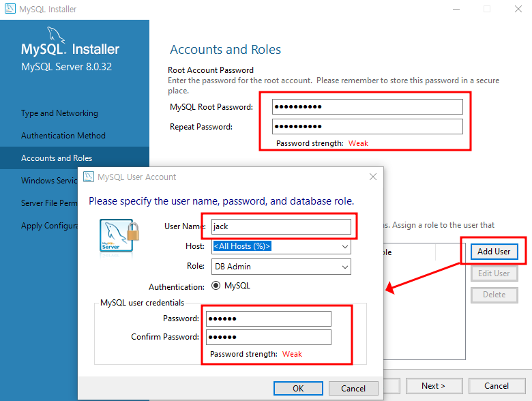Focus the MySQL Root Password field
532x401 pixels.
coord(368,107)
